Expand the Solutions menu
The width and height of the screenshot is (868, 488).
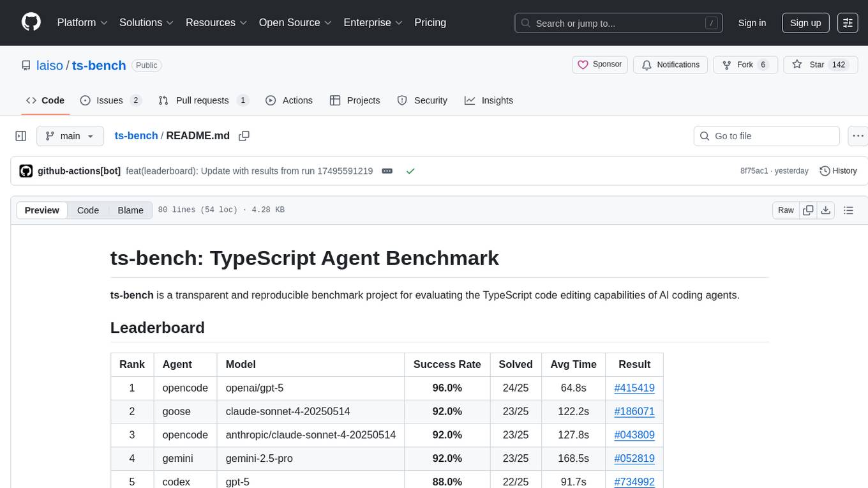[x=146, y=22]
